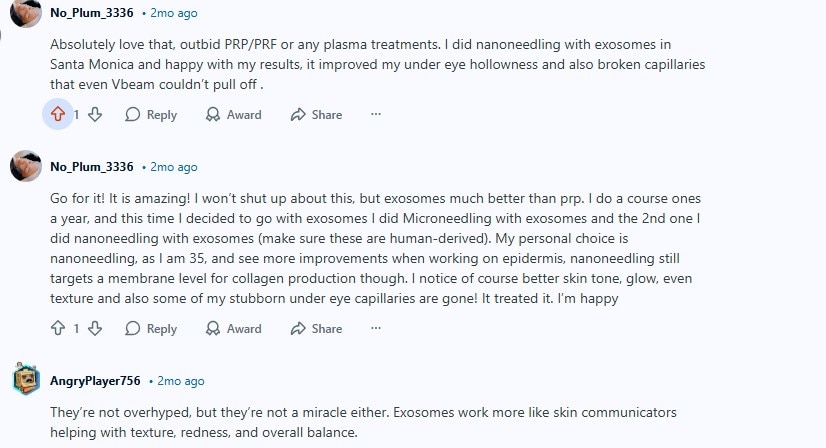This screenshot has width=826, height=448.
Task: Upvote the 'Go for it!' comment
Action: [58, 328]
